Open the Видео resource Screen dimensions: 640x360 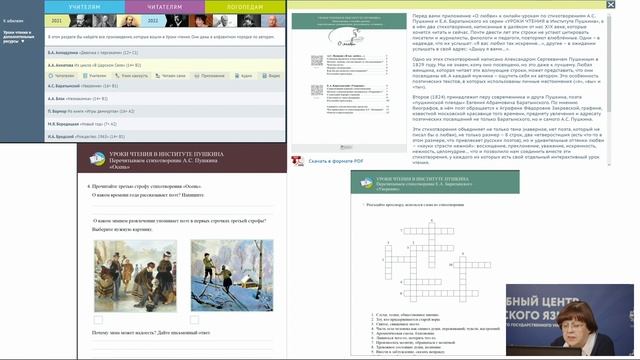(271, 76)
